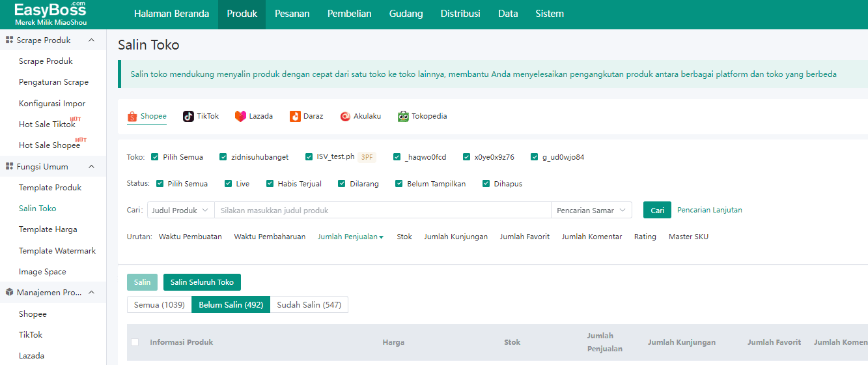This screenshot has height=365, width=868.
Task: Open the Judul Produk search field dropdown
Action: tap(181, 210)
